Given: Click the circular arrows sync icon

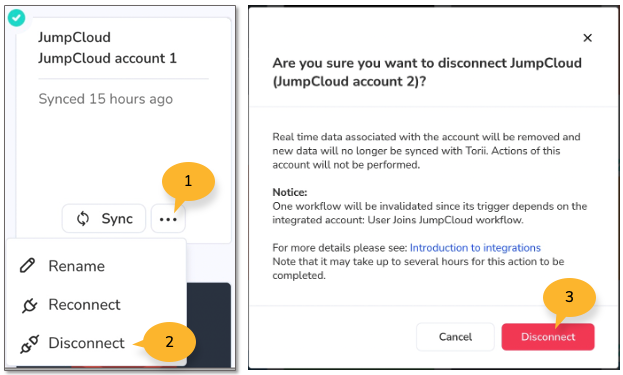Looking at the screenshot, I should tap(83, 219).
